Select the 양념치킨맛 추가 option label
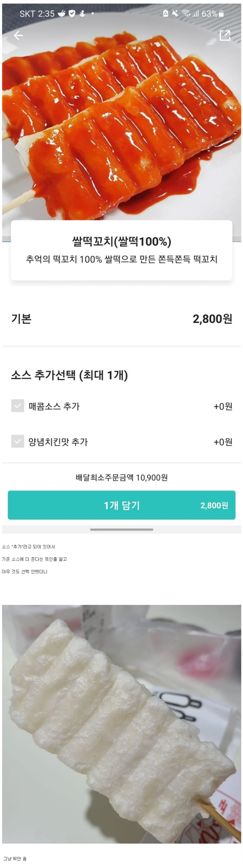Screen dimensions: 243x868 (x=58, y=442)
